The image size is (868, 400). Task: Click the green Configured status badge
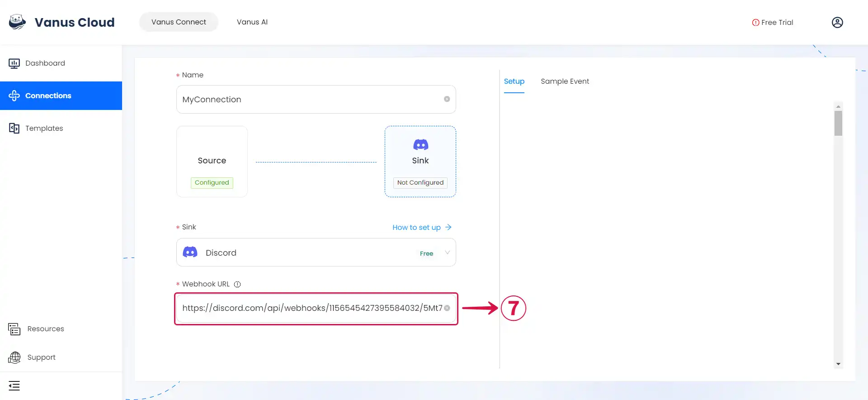tap(212, 183)
